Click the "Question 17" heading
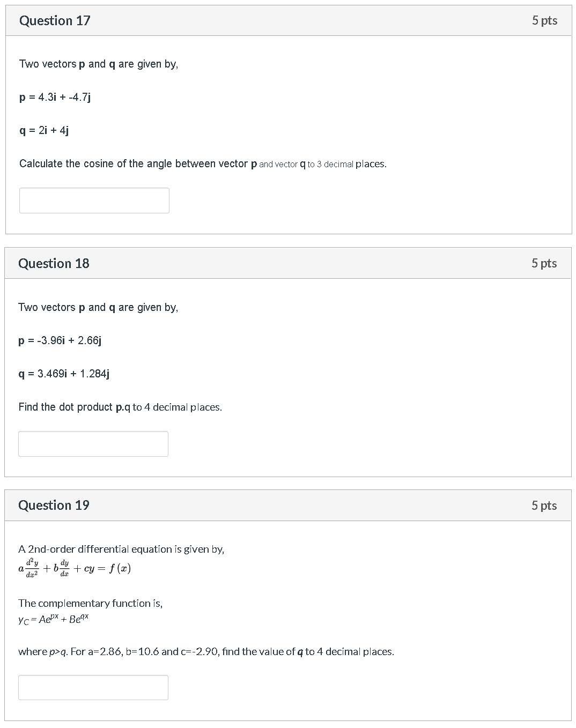576x728 pixels. [x=55, y=21]
